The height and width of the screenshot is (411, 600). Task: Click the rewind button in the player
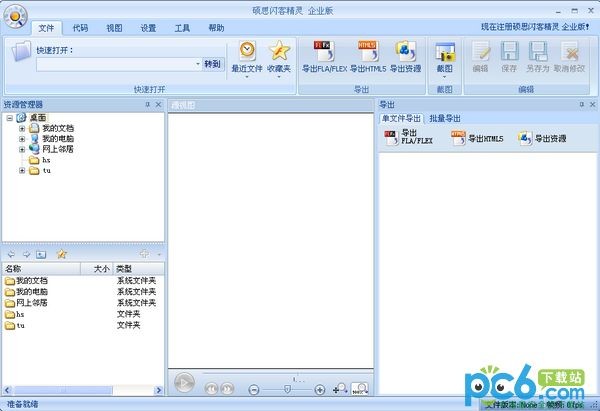211,389
